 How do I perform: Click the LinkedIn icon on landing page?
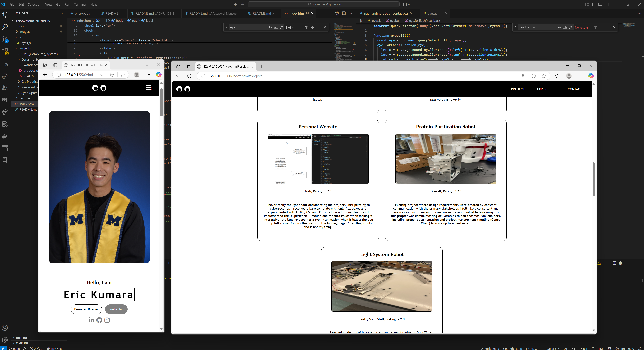[91, 320]
